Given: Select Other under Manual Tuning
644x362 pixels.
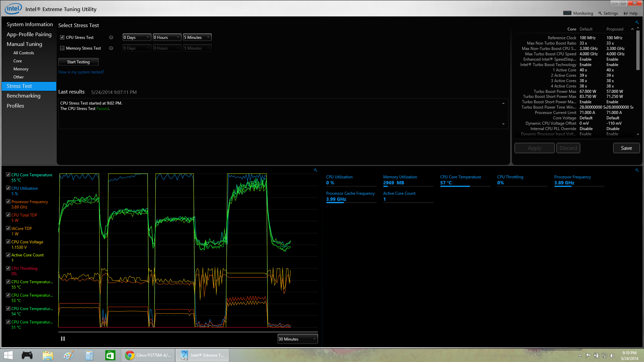Looking at the screenshot, I should tap(18, 77).
